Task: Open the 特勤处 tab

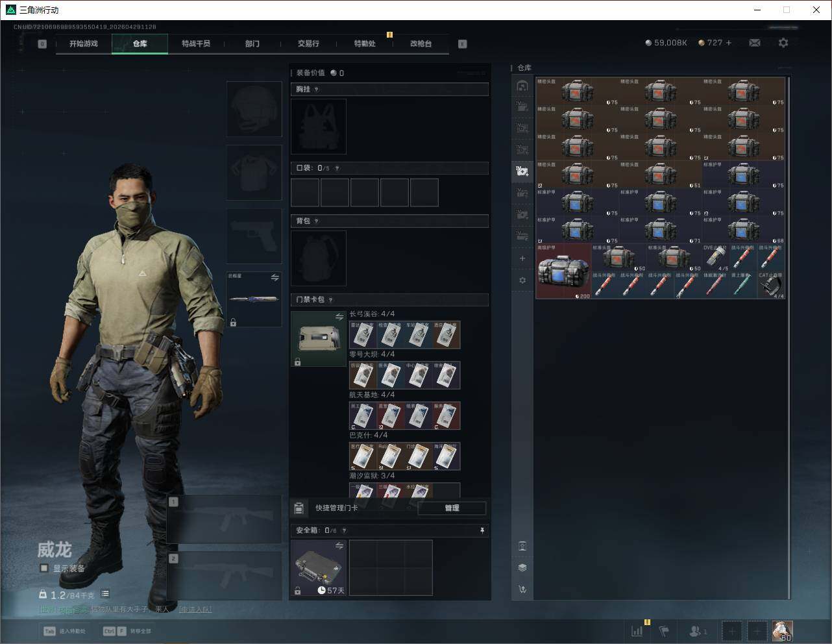Action: (365, 43)
